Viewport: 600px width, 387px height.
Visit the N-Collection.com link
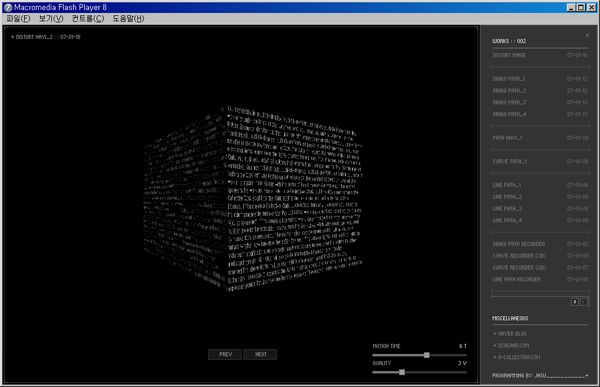(x=517, y=357)
